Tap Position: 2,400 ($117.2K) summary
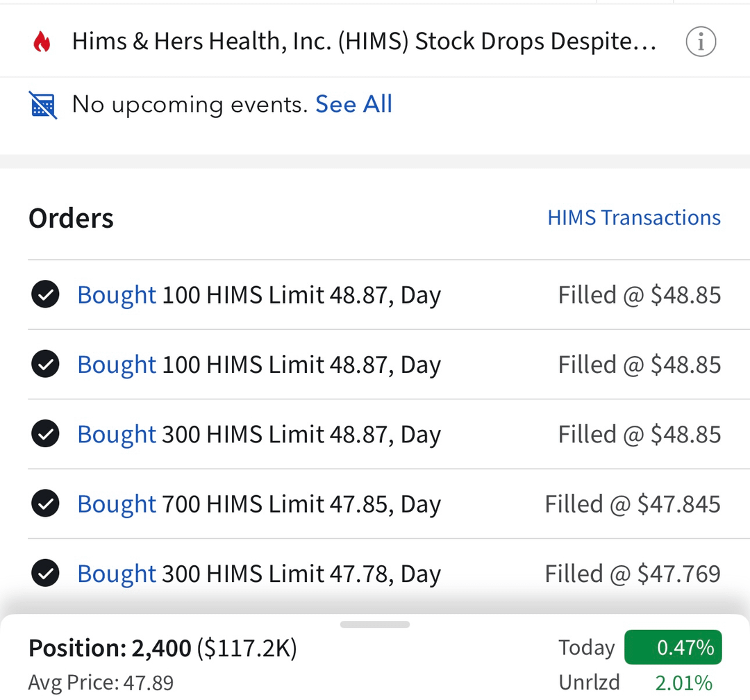The height and width of the screenshot is (700, 750). coord(162,649)
